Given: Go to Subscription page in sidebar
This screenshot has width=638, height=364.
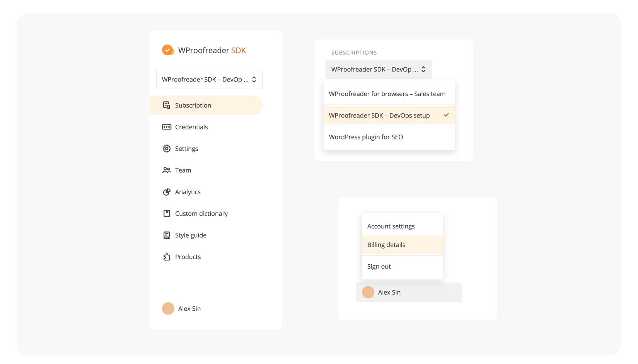Looking at the screenshot, I should pos(206,105).
